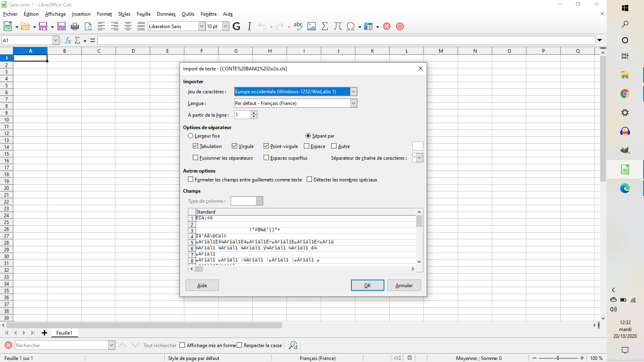The image size is (644, 362).
Task: Align text left with toolbar icon
Action: [101, 26]
